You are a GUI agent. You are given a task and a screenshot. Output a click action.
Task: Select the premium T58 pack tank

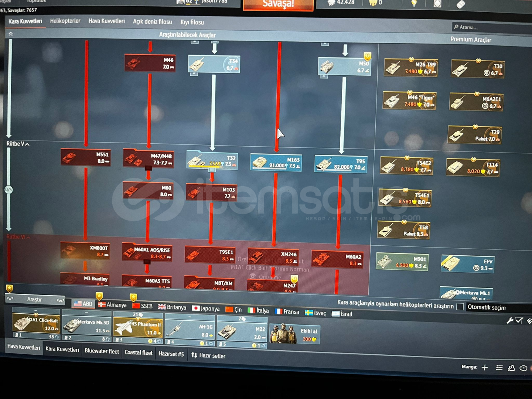(404, 230)
